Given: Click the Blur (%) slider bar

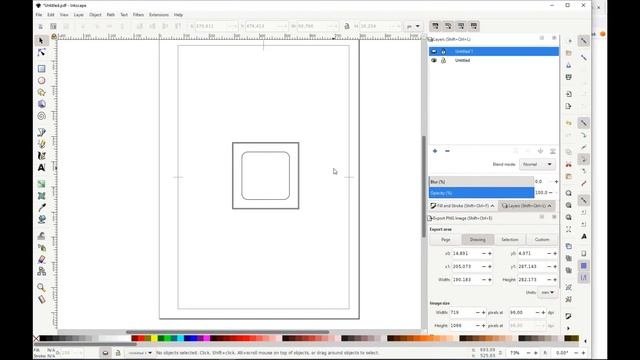Looking at the screenshot, I should (481, 182).
